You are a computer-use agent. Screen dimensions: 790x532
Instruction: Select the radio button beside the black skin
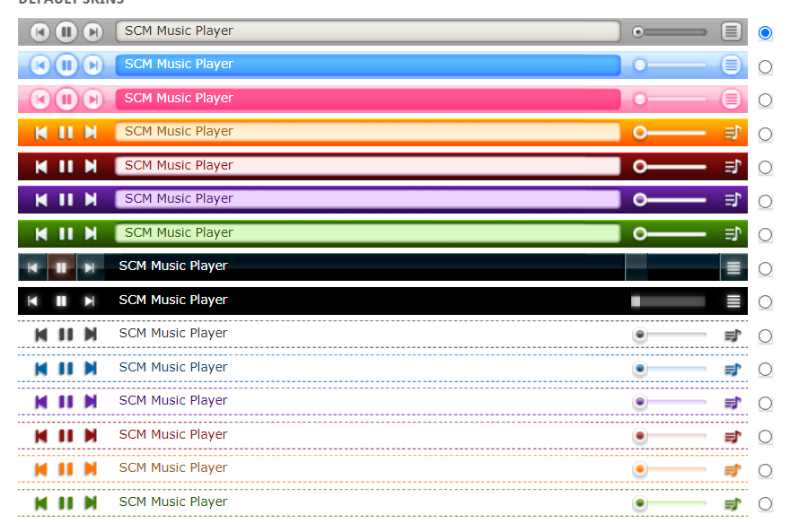[x=765, y=301]
